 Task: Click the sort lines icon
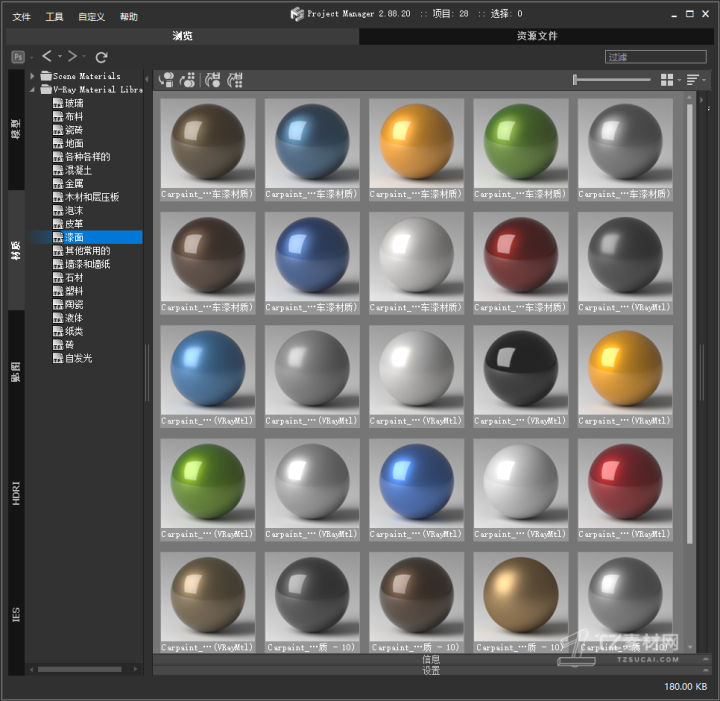[692, 80]
